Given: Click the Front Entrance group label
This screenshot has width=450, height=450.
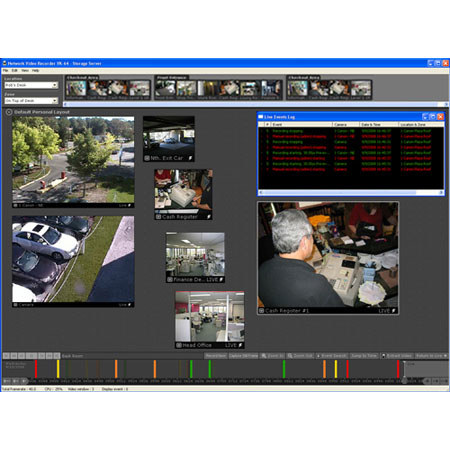Looking at the screenshot, I should pos(172,77).
